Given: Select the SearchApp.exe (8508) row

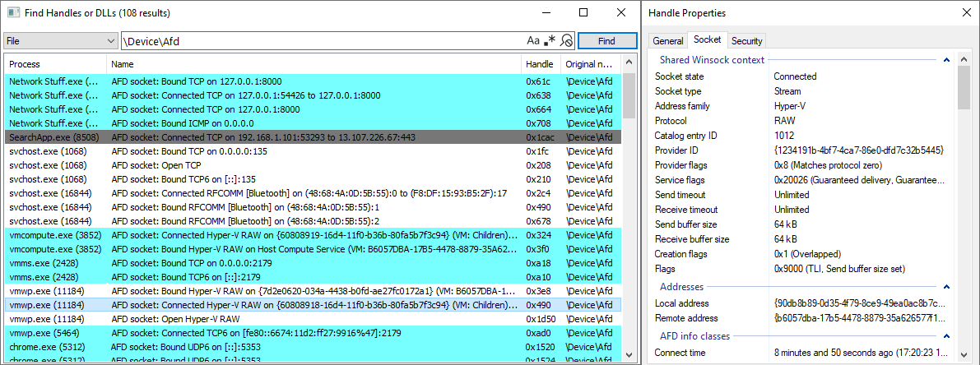Looking at the screenshot, I should (313, 137).
